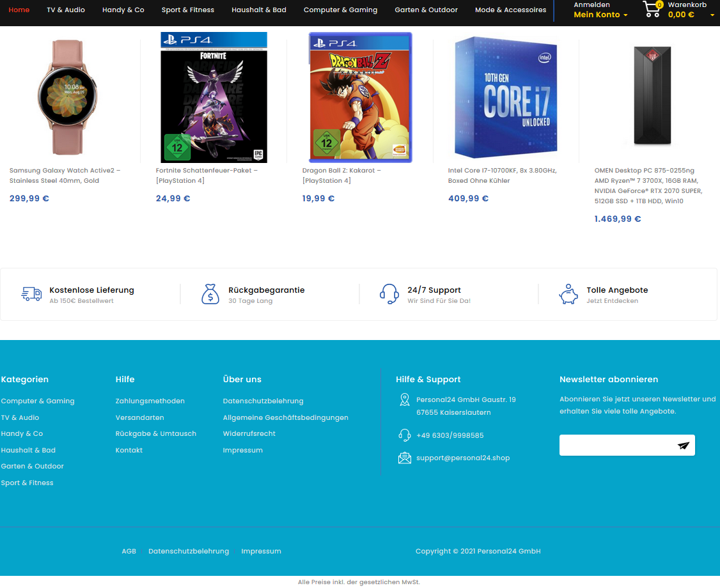
Task: Open footer Garten & Outdoor category link
Action: click(x=32, y=466)
